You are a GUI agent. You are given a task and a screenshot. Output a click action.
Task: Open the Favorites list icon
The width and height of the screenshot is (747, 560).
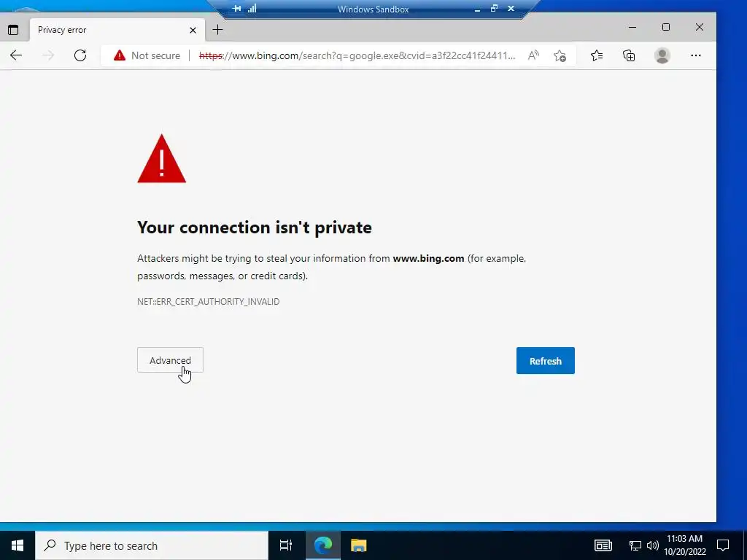coord(597,55)
